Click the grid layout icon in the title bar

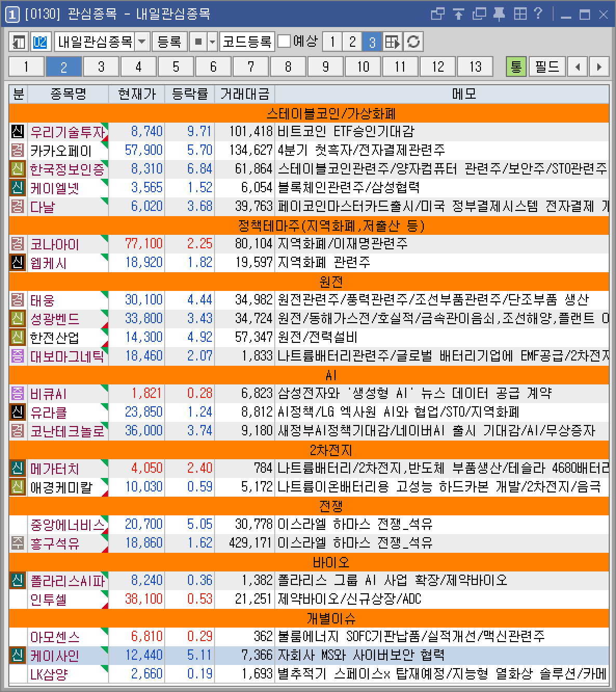click(520, 14)
